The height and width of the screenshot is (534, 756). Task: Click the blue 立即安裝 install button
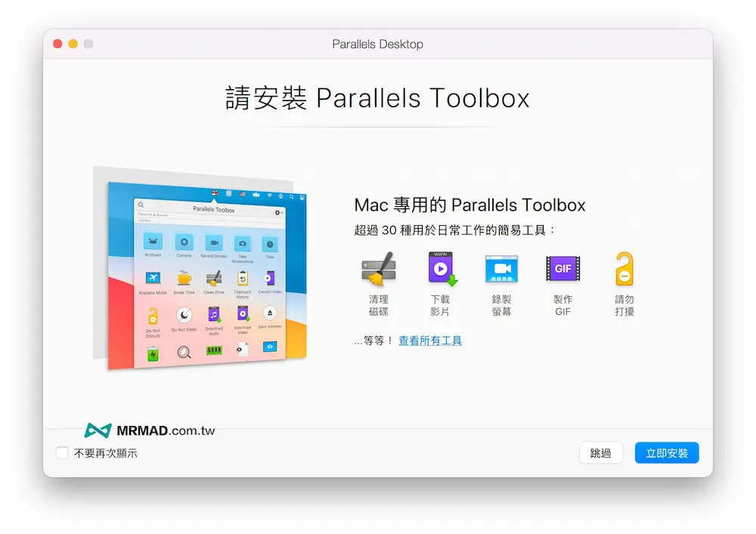(x=666, y=452)
